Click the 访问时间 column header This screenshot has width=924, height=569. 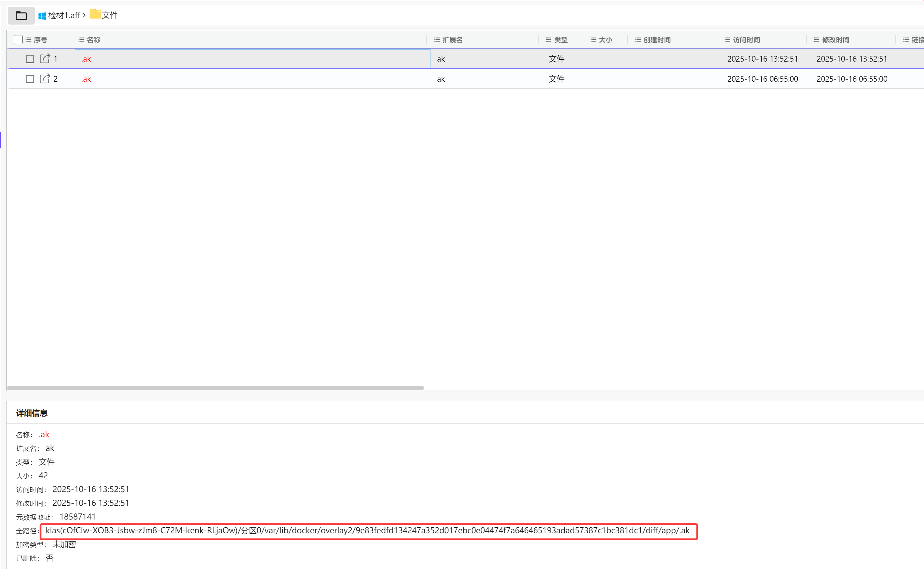point(746,40)
